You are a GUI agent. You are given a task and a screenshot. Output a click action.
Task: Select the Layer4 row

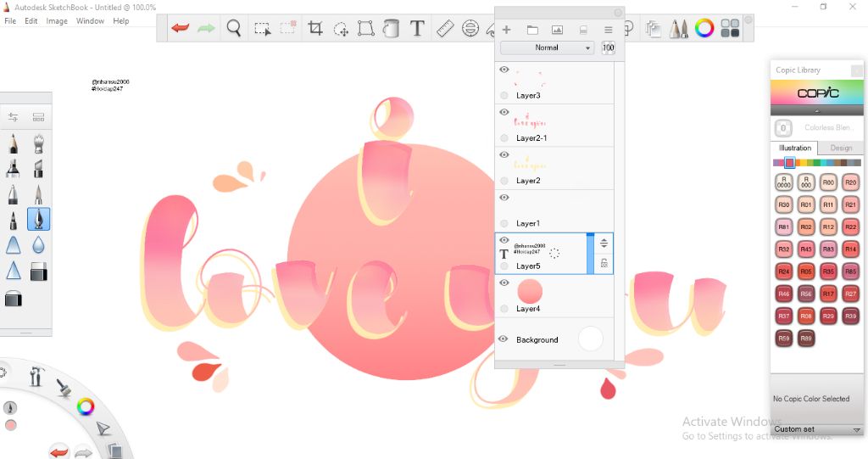point(554,296)
